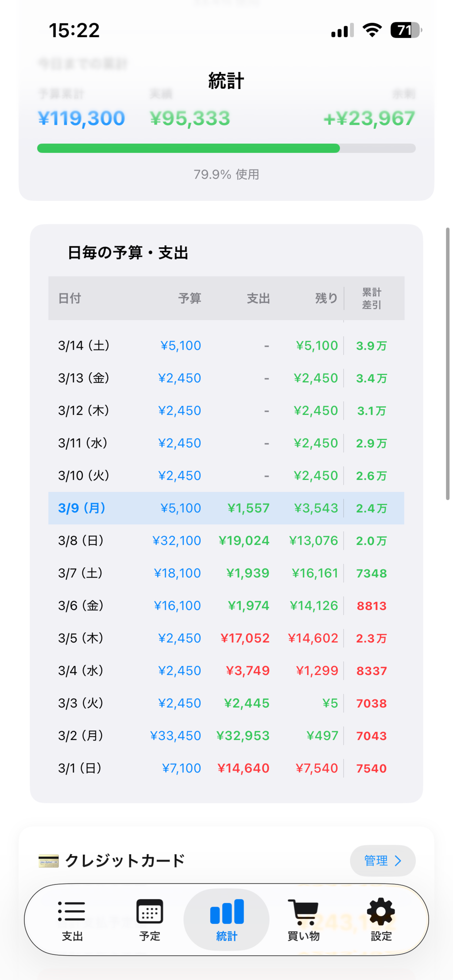Tap the 8813 cumulative value in red
Screen dimensions: 453x980
tap(372, 606)
